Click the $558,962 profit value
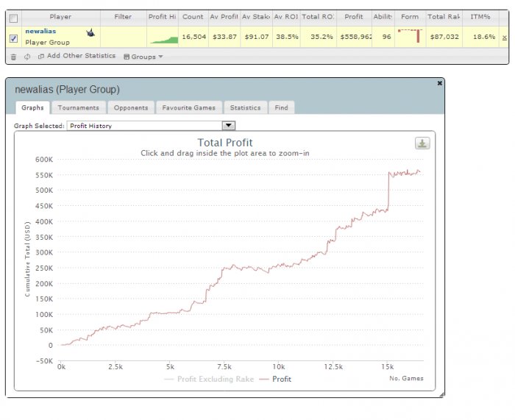The image size is (515, 420). pyautogui.click(x=356, y=37)
